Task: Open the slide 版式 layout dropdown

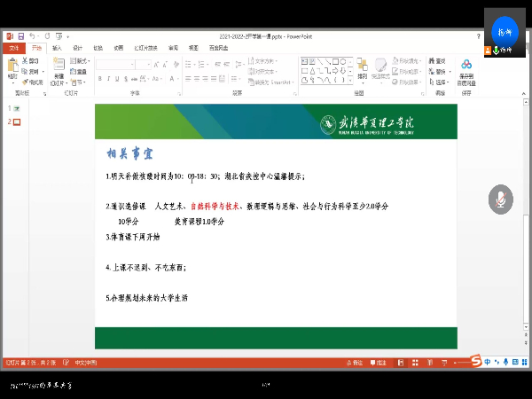Action: pyautogui.click(x=80, y=60)
